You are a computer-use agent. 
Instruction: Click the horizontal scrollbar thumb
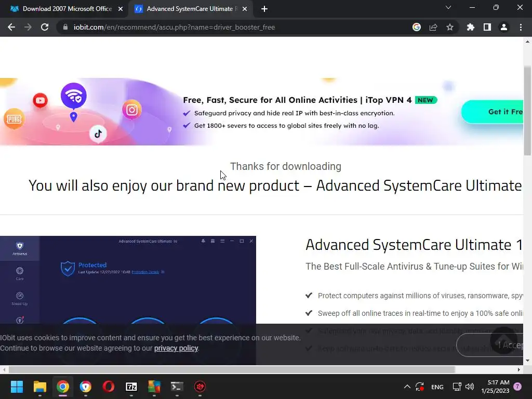[231, 369]
